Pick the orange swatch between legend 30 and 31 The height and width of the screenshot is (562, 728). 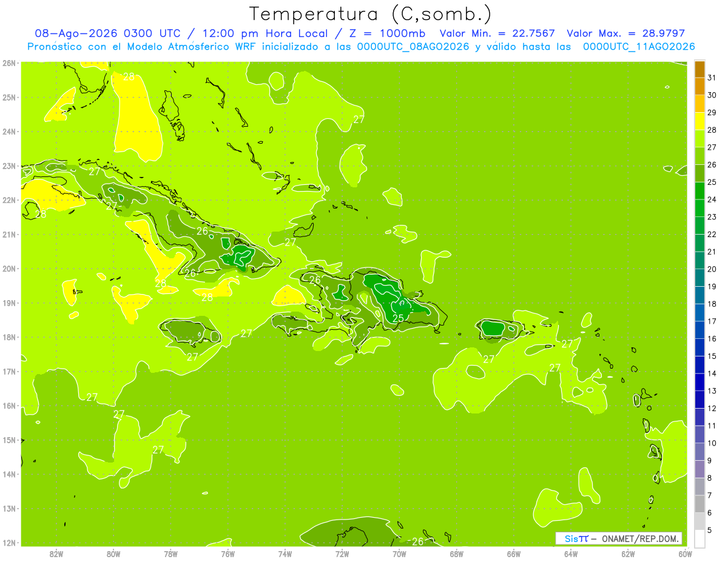click(699, 87)
